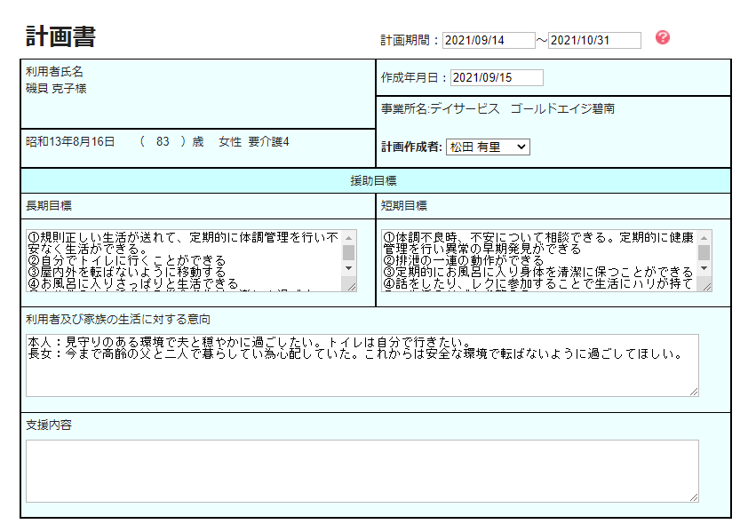Click the empty 支援内容 text area
The width and height of the screenshot is (756, 532).
coord(362,471)
